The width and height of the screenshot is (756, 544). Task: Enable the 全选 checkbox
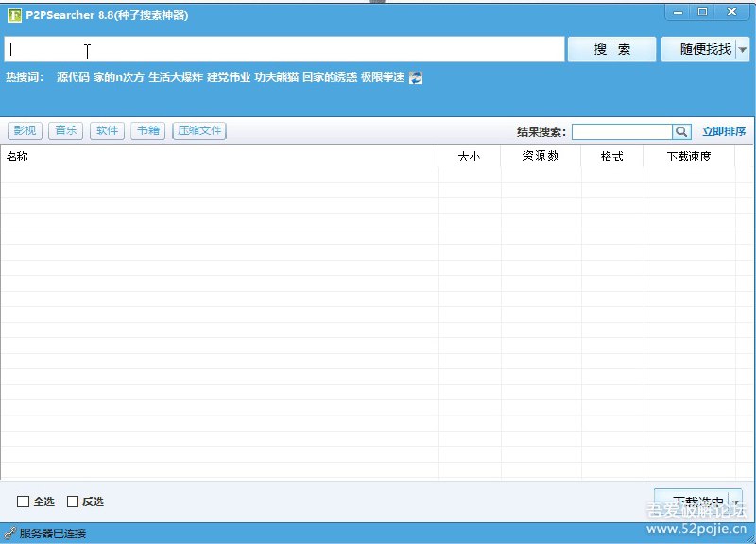(24, 501)
